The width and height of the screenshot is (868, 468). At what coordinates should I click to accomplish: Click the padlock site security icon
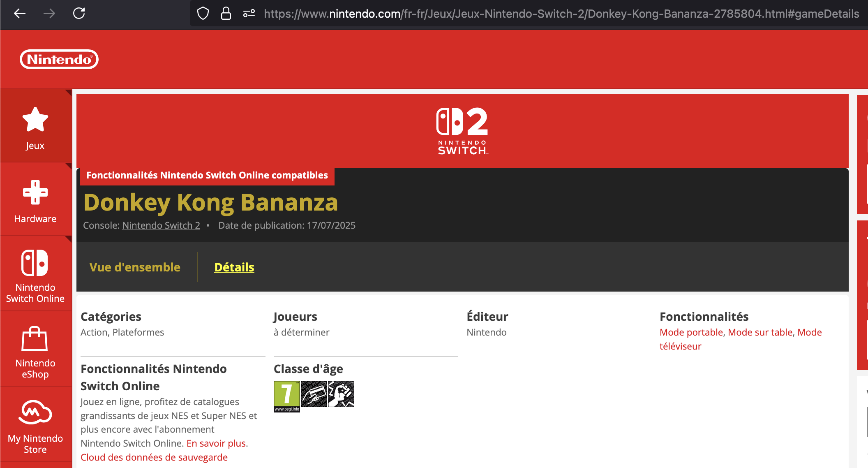click(x=226, y=14)
